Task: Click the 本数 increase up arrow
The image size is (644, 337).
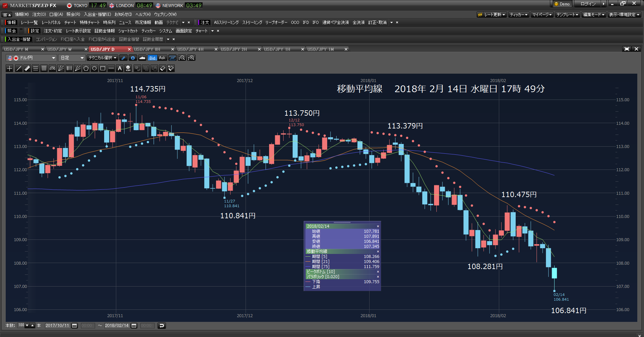Action: pos(33,326)
